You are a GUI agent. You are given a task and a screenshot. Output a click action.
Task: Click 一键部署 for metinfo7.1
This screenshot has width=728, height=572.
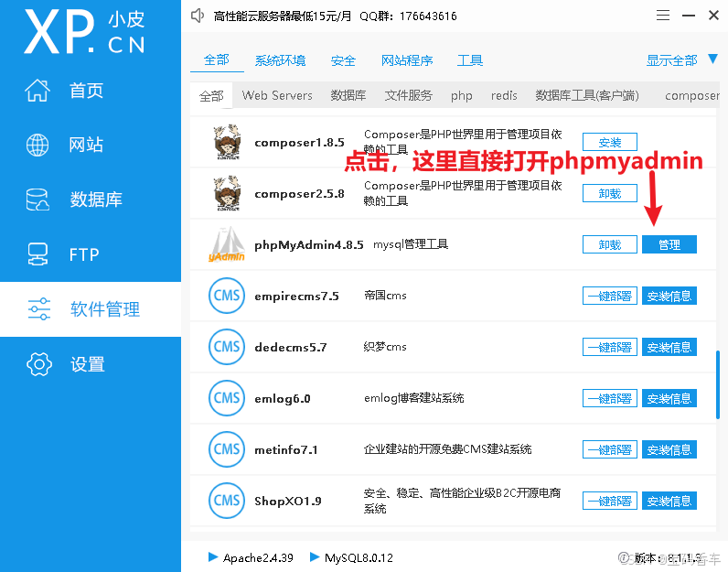click(x=610, y=449)
